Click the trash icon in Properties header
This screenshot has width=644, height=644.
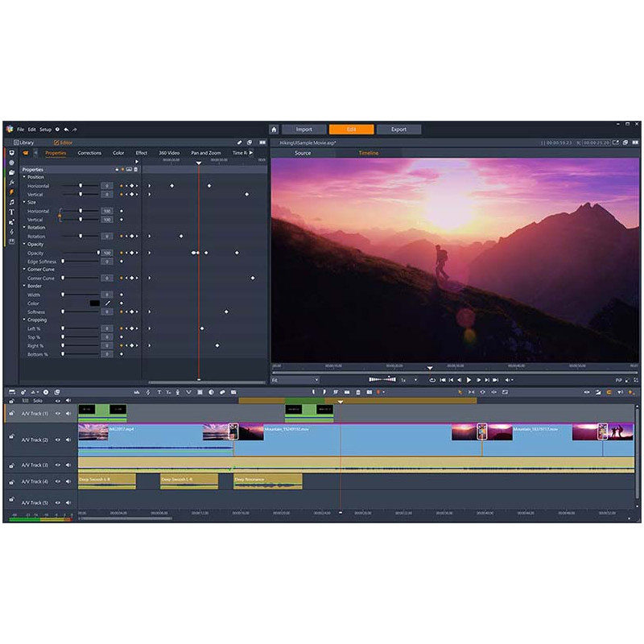[136, 169]
